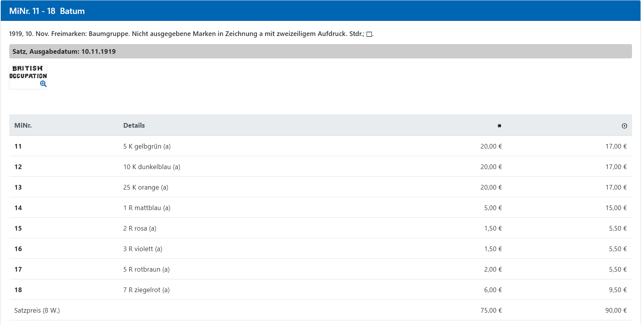Click the 90,00 € used set price
The width and height of the screenshot is (644, 325).
[616, 310]
